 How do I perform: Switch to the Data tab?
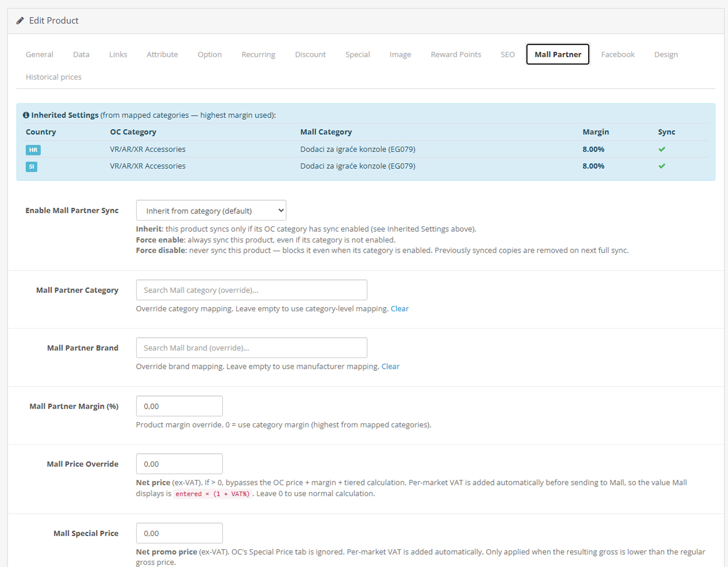point(81,55)
